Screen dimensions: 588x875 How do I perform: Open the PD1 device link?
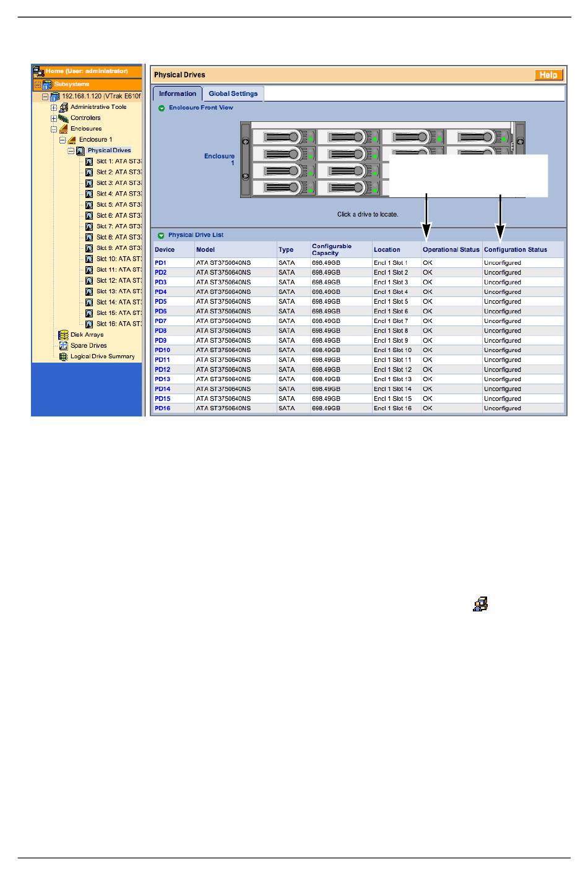coord(160,263)
